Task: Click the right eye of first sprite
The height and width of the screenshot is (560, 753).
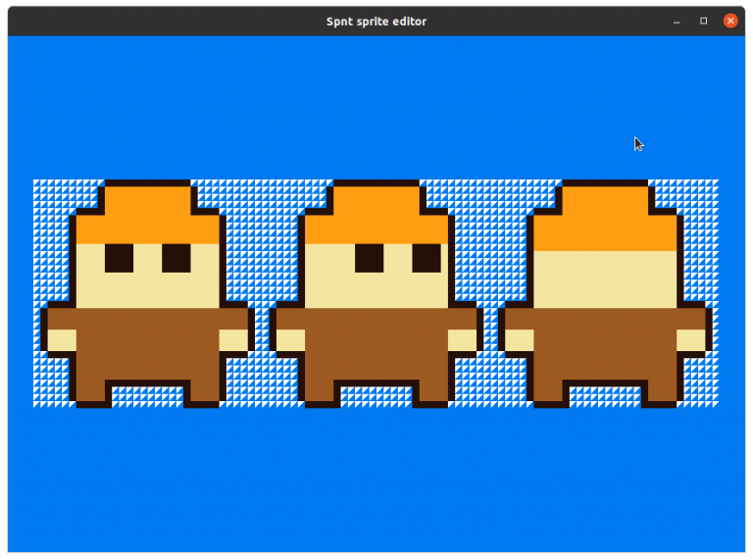Action: point(176,258)
